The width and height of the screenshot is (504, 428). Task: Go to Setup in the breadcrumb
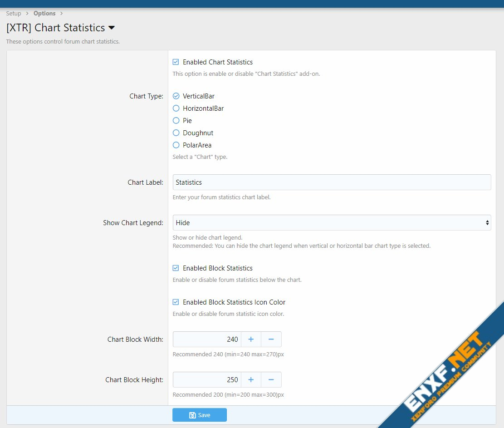coord(14,14)
